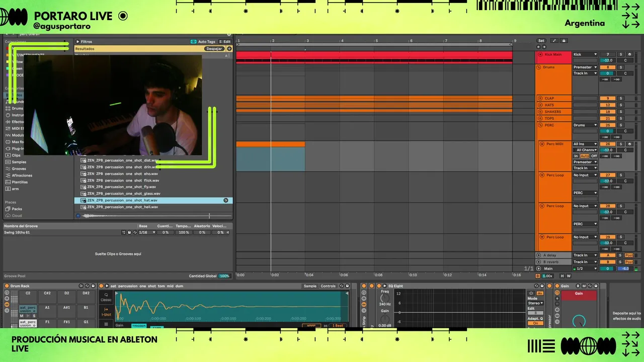Click the Set locator button
The height and width of the screenshot is (362, 644).
[541, 41]
